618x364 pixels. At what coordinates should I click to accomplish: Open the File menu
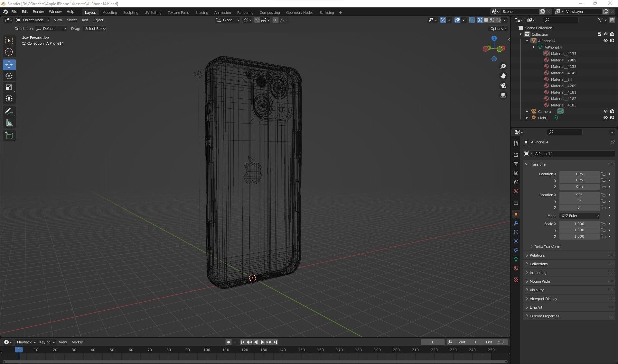coord(14,12)
